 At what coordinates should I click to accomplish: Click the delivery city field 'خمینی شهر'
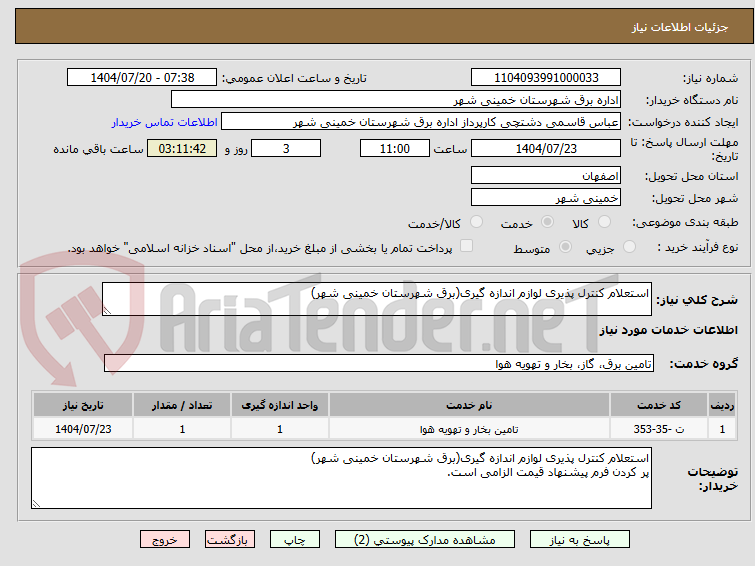point(546,197)
